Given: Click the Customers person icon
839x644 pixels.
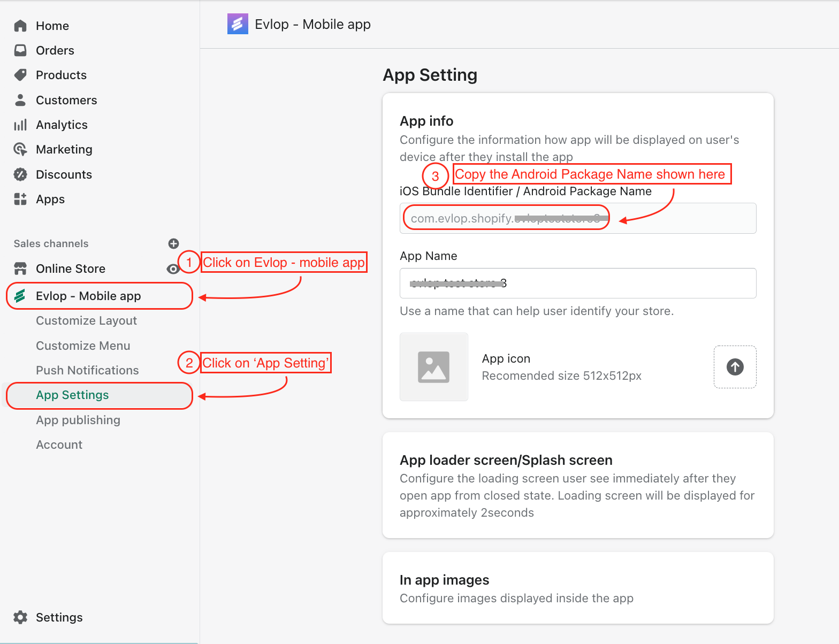Looking at the screenshot, I should pyautogui.click(x=20, y=100).
